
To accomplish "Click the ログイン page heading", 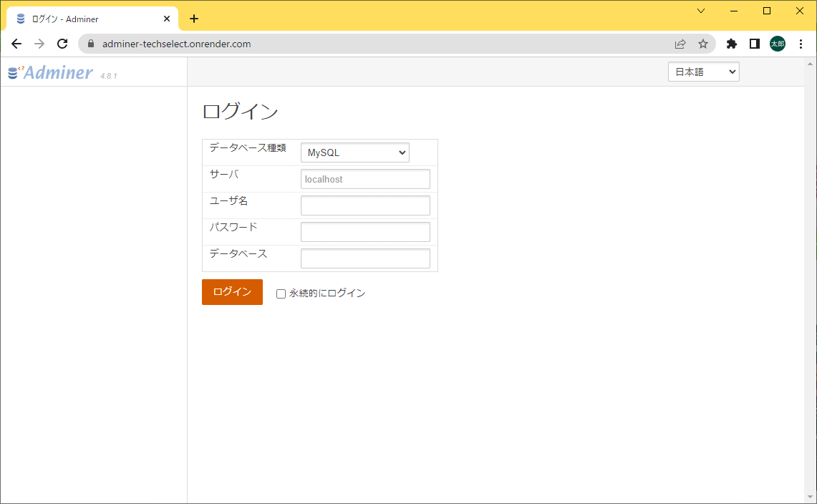I will point(240,112).
